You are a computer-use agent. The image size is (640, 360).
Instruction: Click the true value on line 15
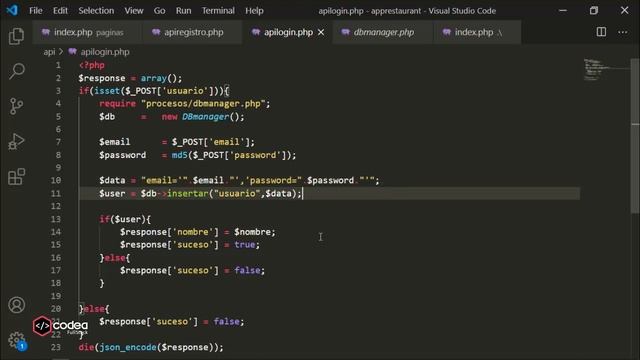pyautogui.click(x=244, y=244)
